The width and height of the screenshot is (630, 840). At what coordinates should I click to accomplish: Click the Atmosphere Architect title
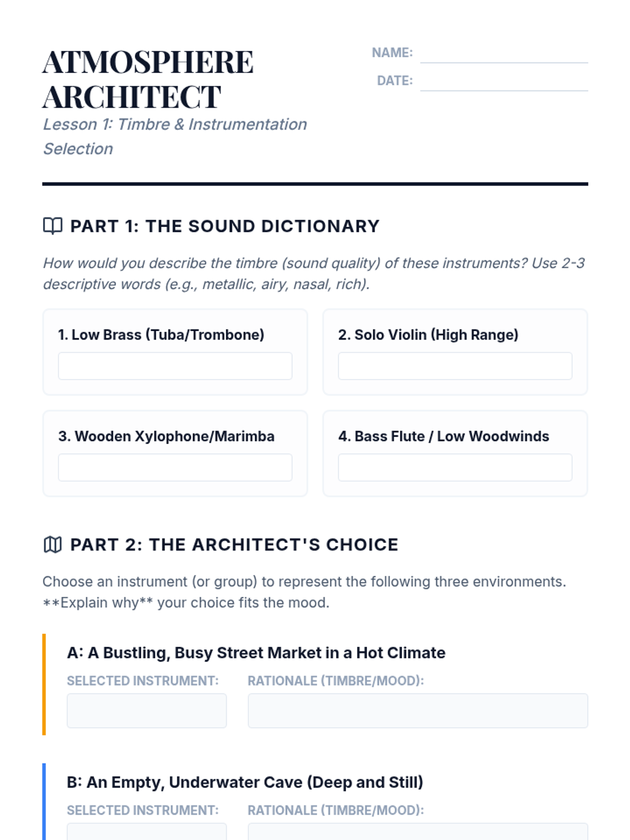click(148, 79)
